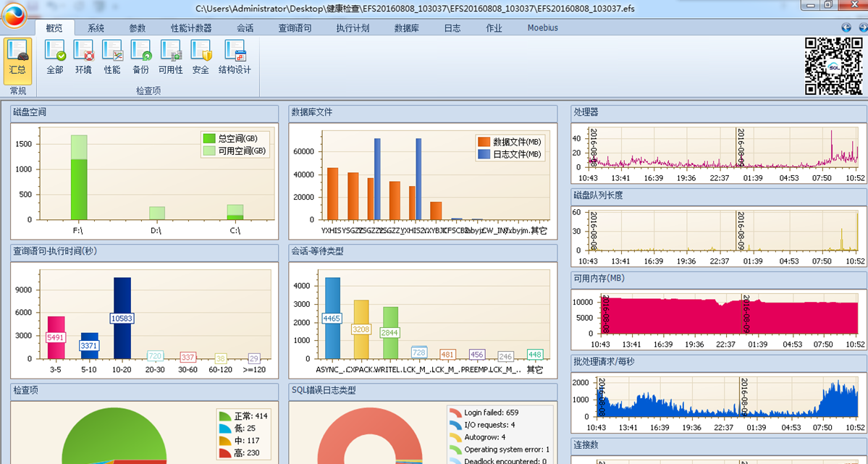Select the SQL错误日志类型 panel header
This screenshot has width=868, height=464.
(423, 391)
